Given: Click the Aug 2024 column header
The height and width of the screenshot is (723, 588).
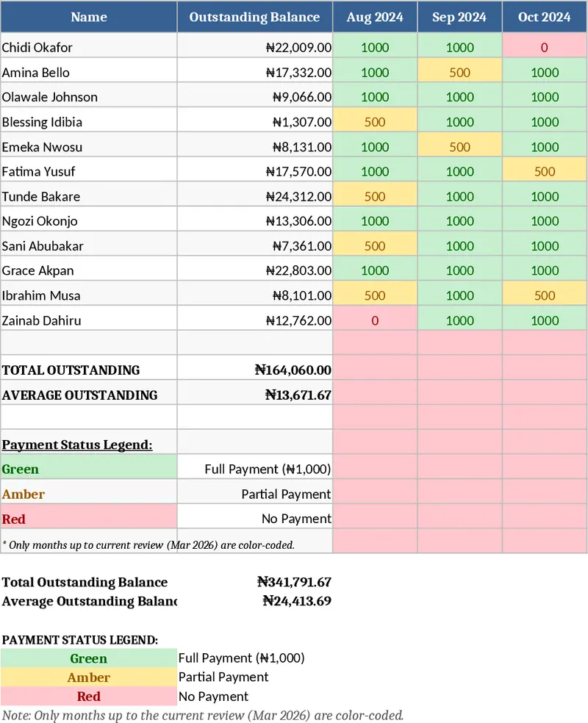Looking at the screenshot, I should [375, 18].
